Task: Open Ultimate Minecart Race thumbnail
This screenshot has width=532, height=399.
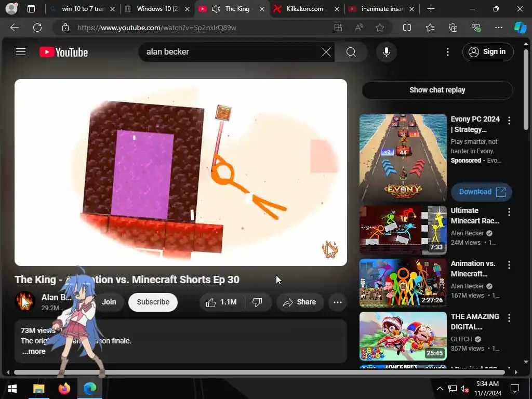Action: 403,230
